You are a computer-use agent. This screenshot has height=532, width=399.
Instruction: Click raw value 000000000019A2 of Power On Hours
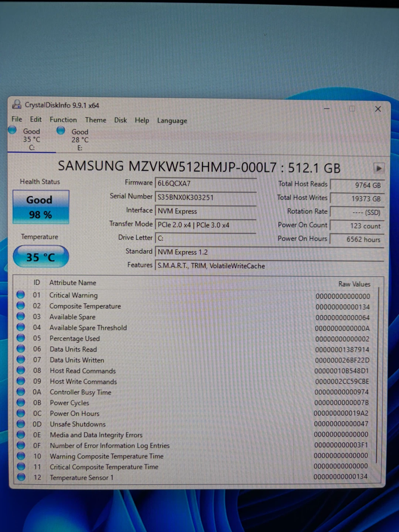(341, 413)
